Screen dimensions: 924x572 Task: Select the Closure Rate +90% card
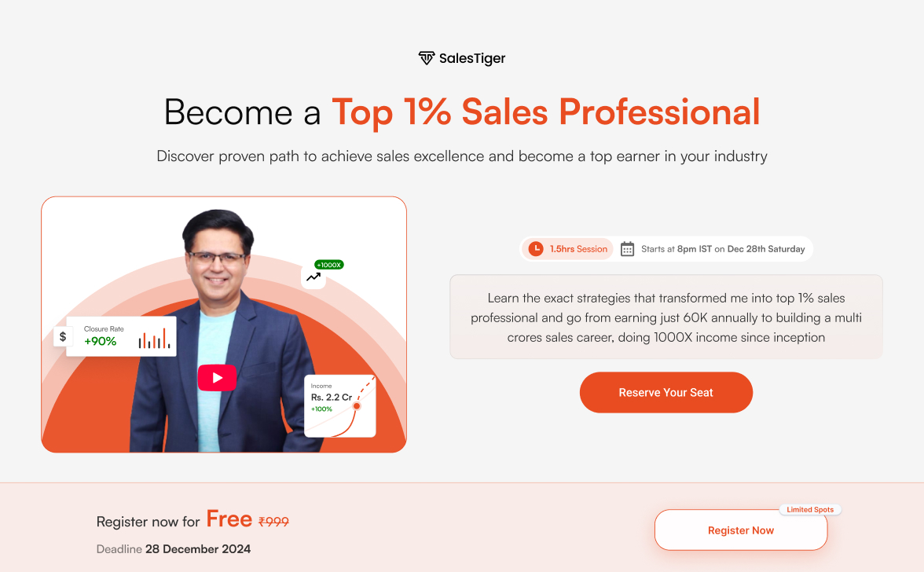(x=121, y=336)
